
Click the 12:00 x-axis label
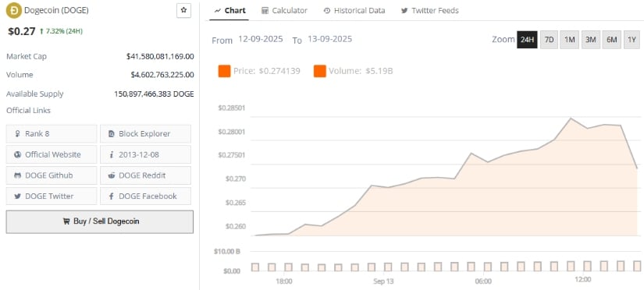pos(583,280)
